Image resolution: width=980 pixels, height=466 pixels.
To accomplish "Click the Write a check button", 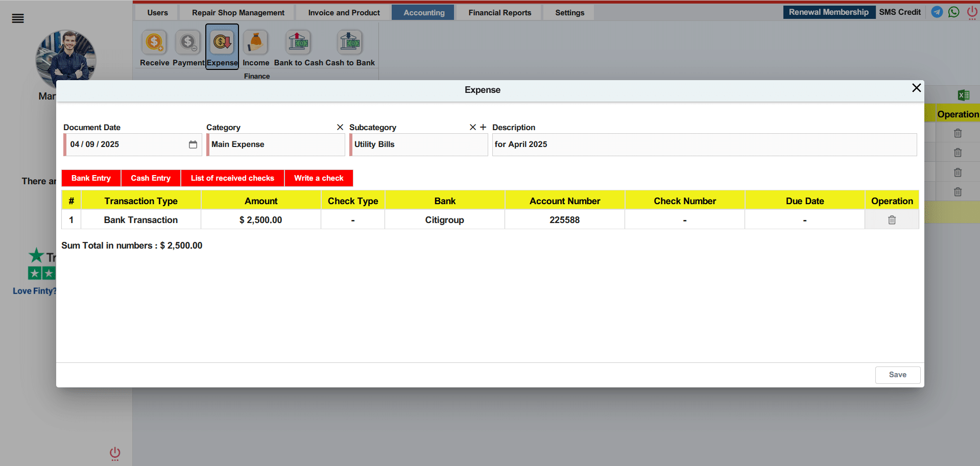I will click(319, 178).
